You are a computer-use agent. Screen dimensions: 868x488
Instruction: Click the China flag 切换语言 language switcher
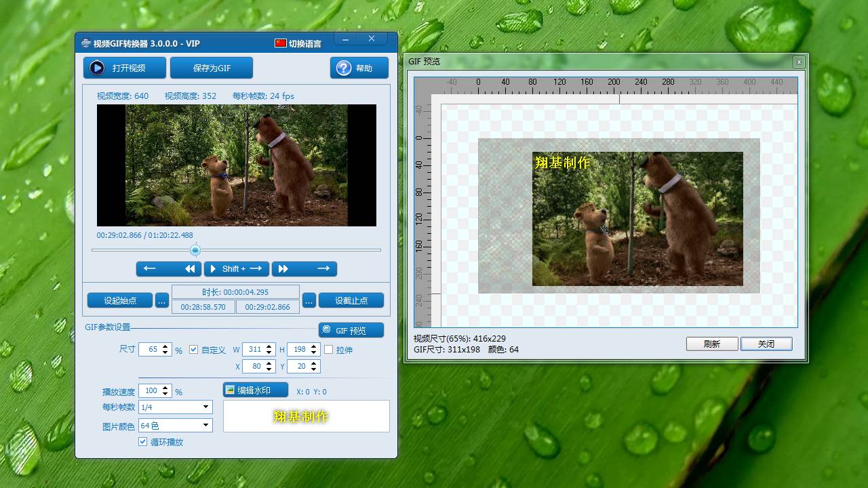(298, 43)
